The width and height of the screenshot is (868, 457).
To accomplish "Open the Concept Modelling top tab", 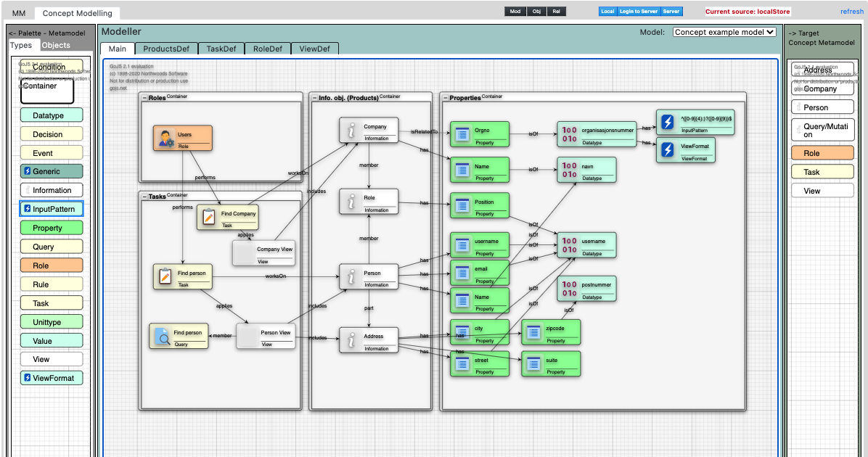I will coord(78,13).
